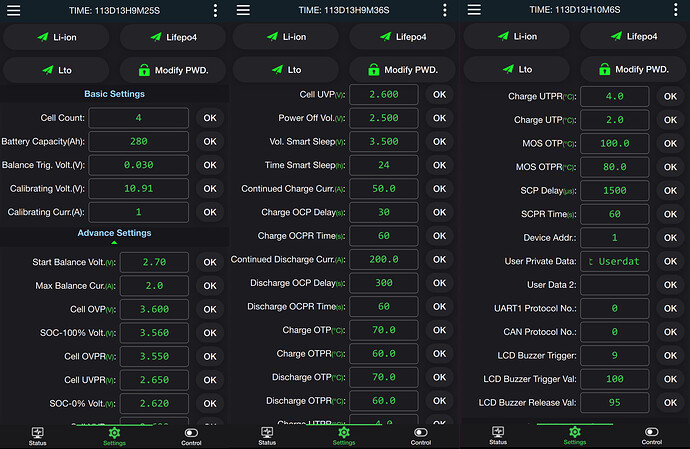Screen dimensions: 690x449
Task: Tap Modify PWD. lock on 113D13H10M6S screen
Action: (633, 69)
